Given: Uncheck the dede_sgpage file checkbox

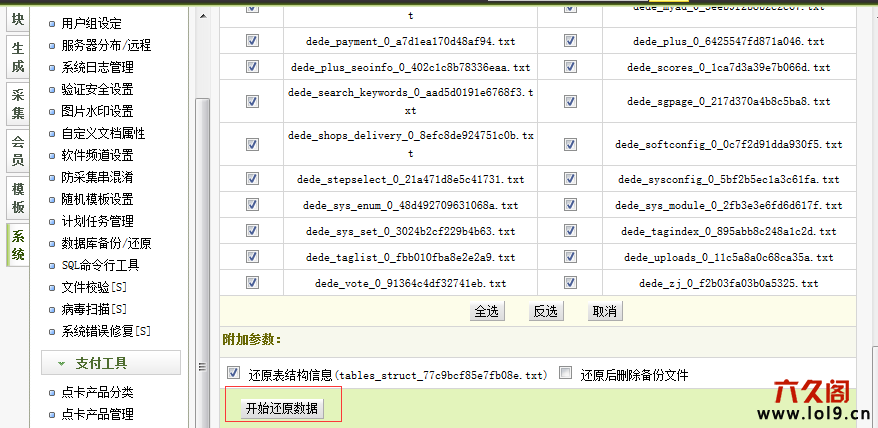Looking at the screenshot, I should pos(570,101).
